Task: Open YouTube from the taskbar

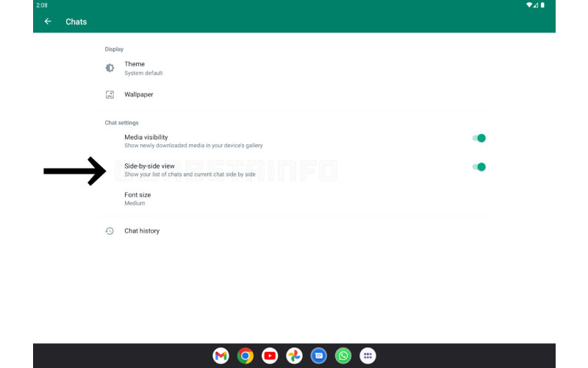Action: (x=270, y=355)
